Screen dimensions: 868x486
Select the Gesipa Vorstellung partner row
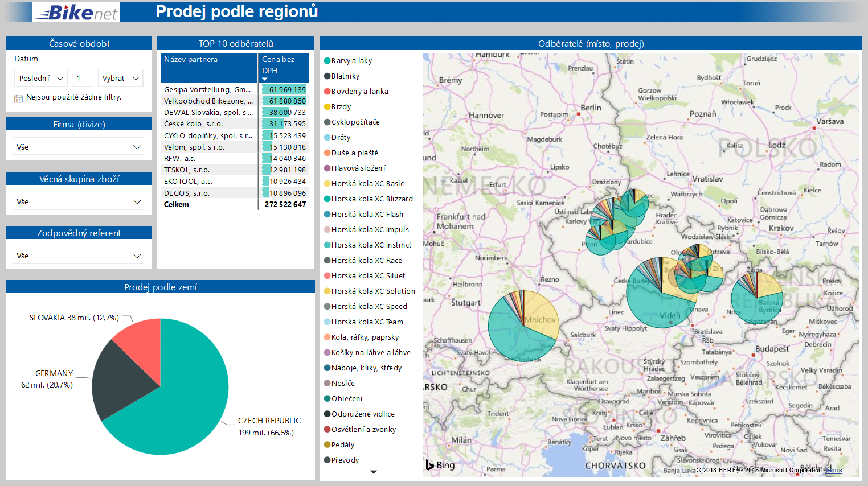click(x=207, y=90)
